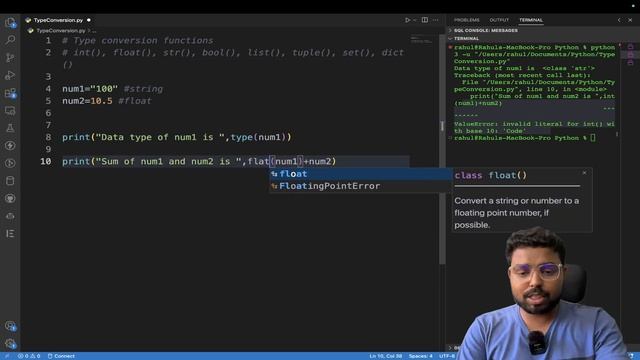This screenshot has height=360, width=640.
Task: Close the float() documentation popup
Action: click(584, 173)
